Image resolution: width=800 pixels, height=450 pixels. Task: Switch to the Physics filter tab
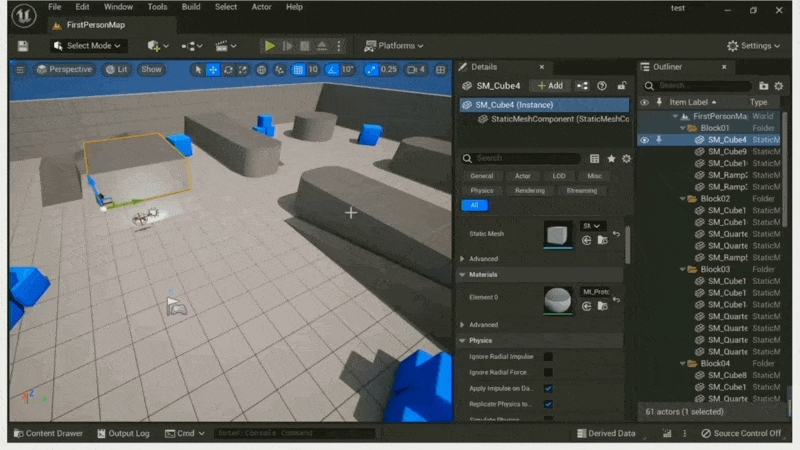tap(482, 190)
